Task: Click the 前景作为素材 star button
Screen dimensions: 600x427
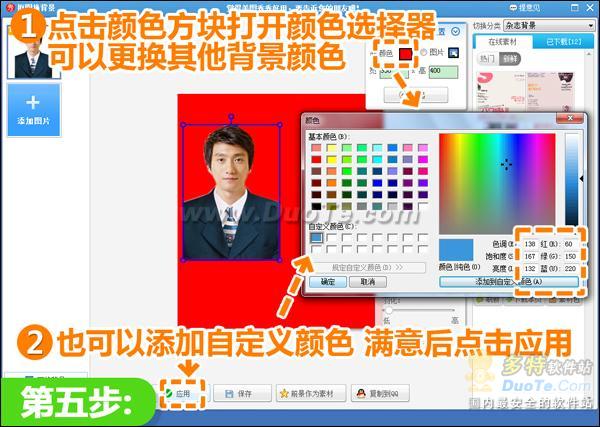Action: (x=311, y=393)
